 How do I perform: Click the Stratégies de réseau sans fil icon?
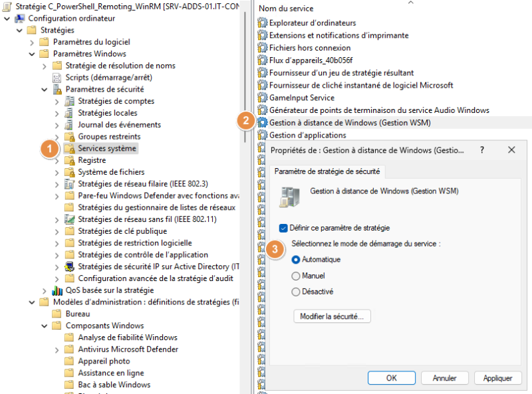pos(70,219)
